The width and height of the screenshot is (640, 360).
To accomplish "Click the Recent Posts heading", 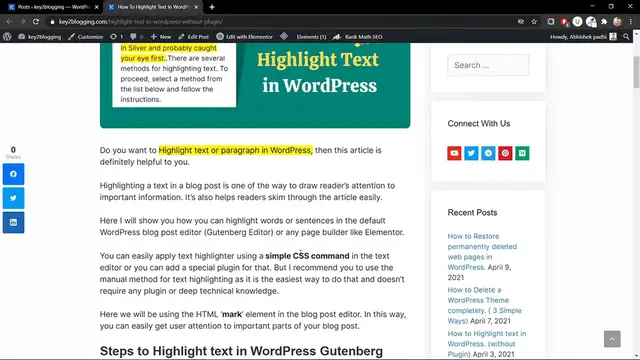I will [472, 212].
